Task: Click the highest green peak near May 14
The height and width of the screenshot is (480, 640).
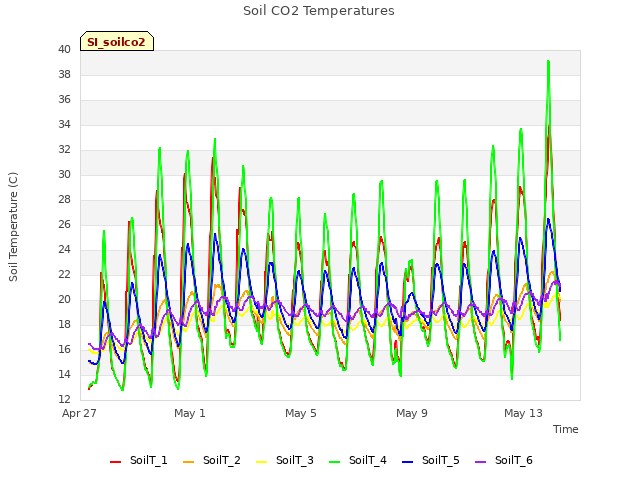Action: pyautogui.click(x=548, y=62)
